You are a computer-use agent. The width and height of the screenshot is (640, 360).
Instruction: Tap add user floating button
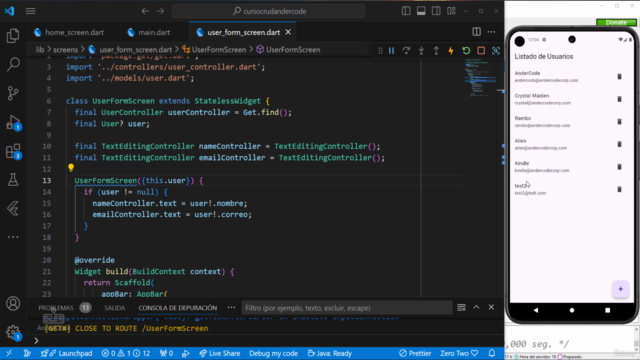[620, 289]
